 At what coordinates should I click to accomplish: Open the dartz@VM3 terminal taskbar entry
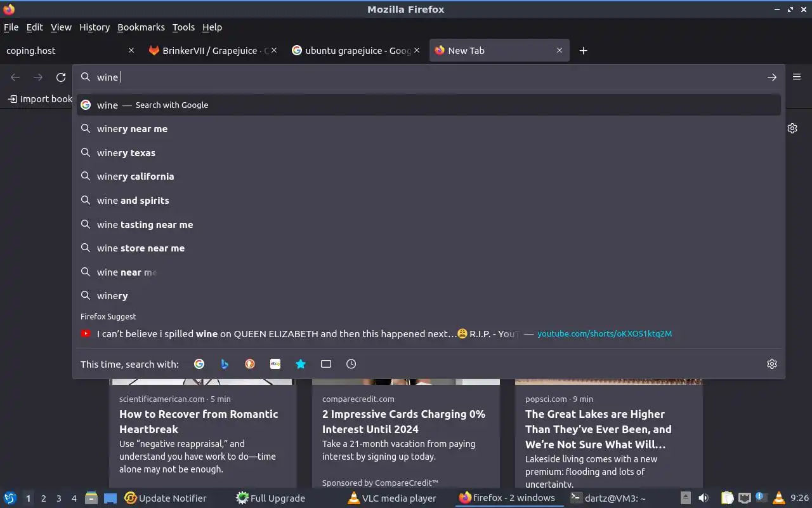[608, 498]
